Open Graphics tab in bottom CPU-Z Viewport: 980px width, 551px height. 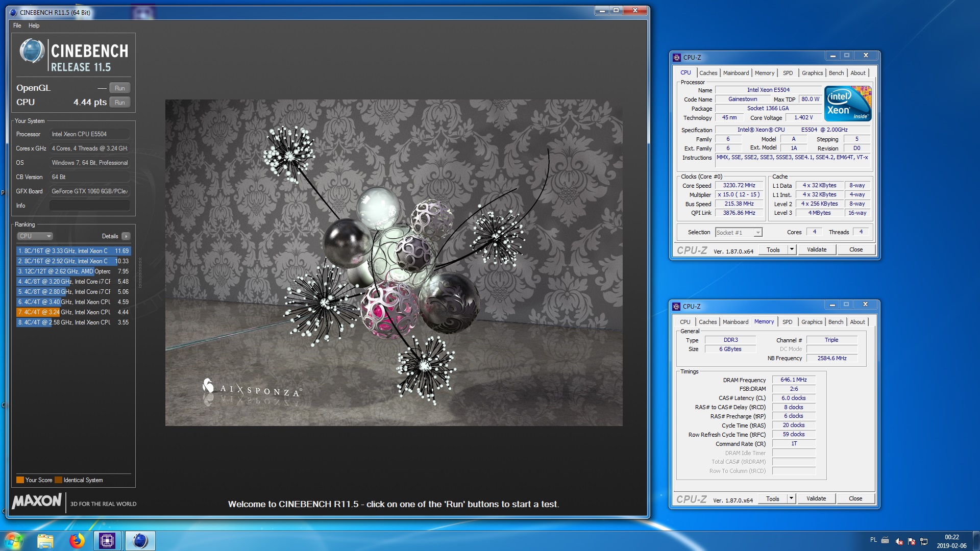(812, 322)
